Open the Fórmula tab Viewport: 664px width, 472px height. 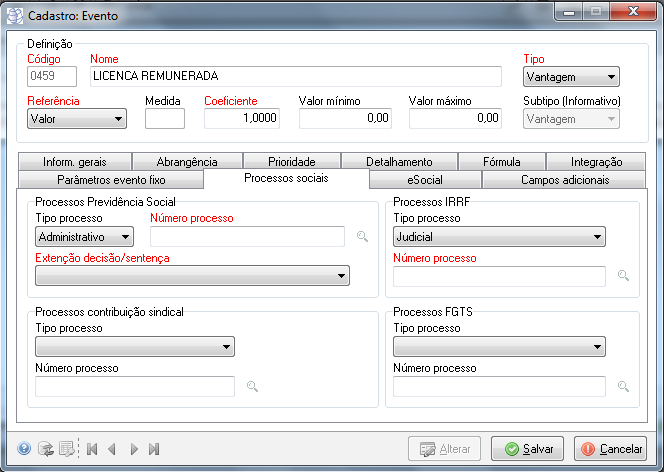(x=502, y=161)
